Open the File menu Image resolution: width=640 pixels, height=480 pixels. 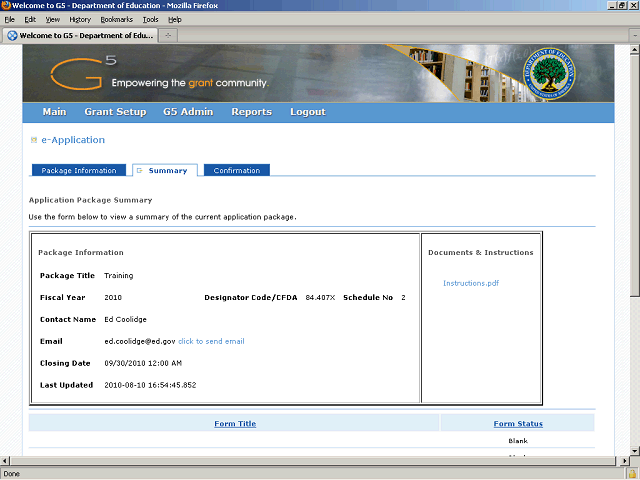point(9,20)
